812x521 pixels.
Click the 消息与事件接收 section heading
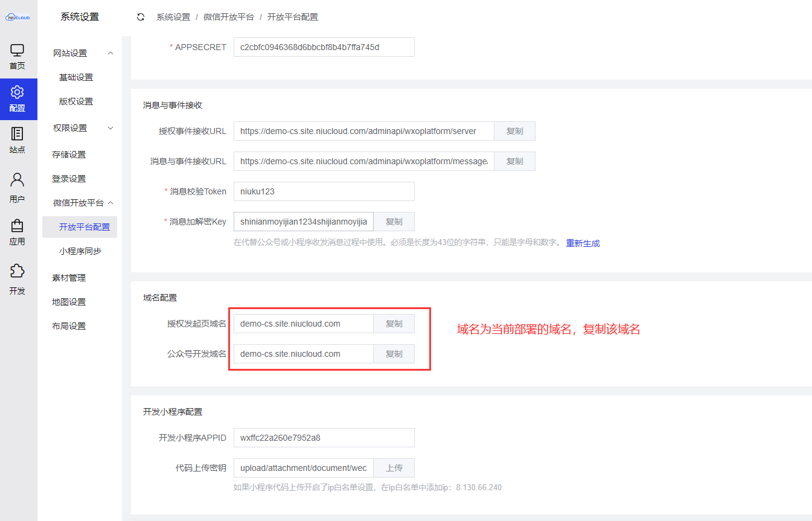tap(173, 105)
